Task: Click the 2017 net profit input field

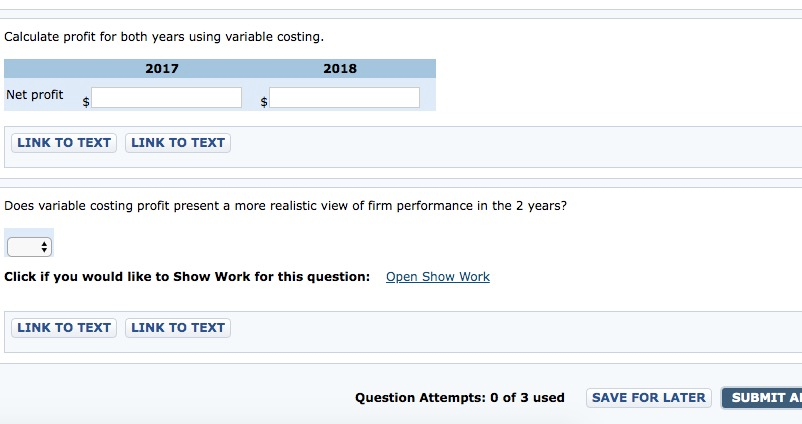Action: click(167, 98)
